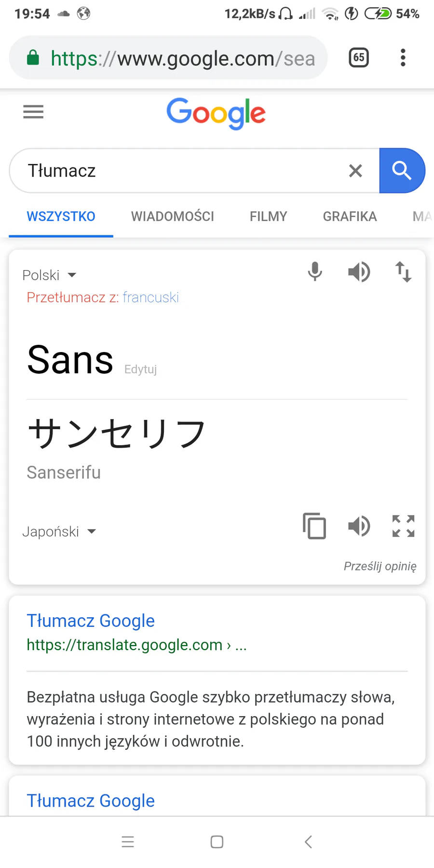Image resolution: width=434 pixels, height=868 pixels.
Task: Tap Edytuj next to Sans
Action: click(x=140, y=369)
